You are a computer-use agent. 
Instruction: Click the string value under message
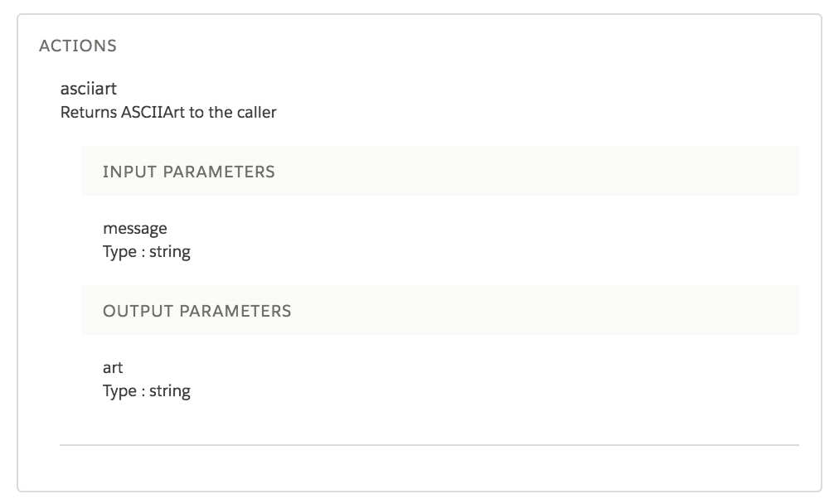point(170,252)
